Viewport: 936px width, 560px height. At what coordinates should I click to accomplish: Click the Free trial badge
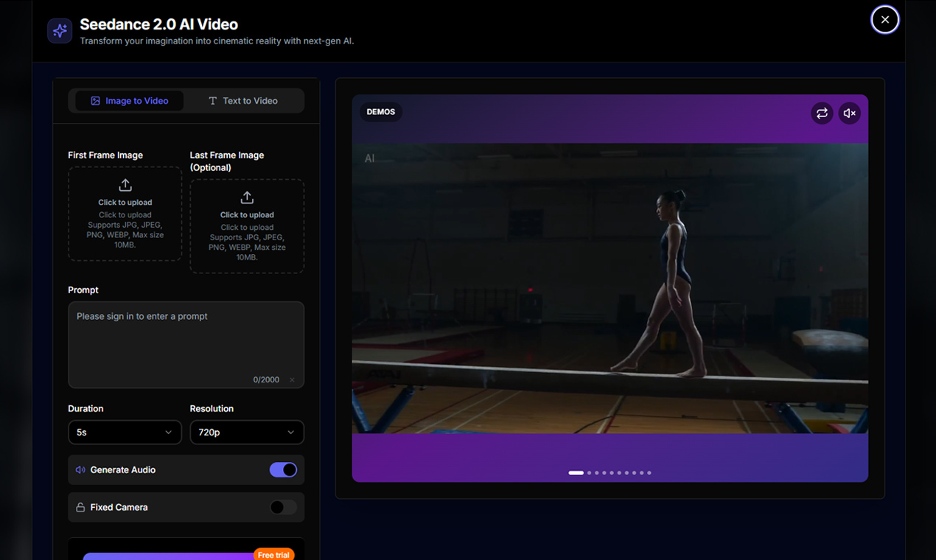click(x=273, y=554)
